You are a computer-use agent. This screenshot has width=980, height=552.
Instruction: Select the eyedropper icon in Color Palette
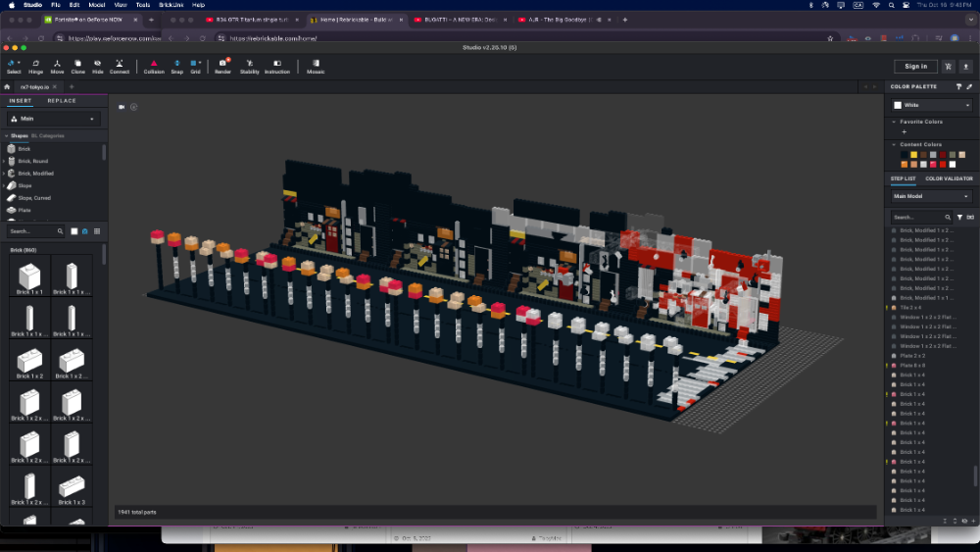[x=969, y=87]
